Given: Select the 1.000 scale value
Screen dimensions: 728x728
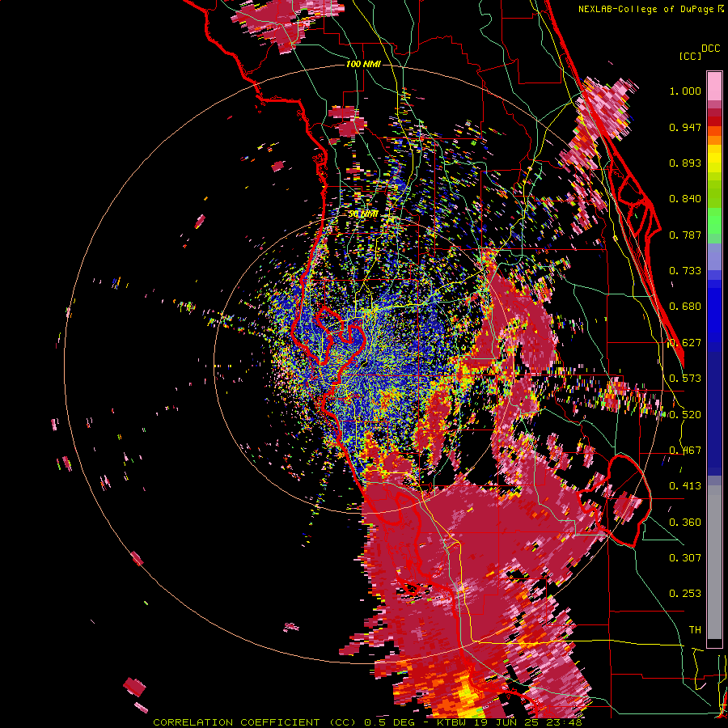Looking at the screenshot, I should [685, 91].
